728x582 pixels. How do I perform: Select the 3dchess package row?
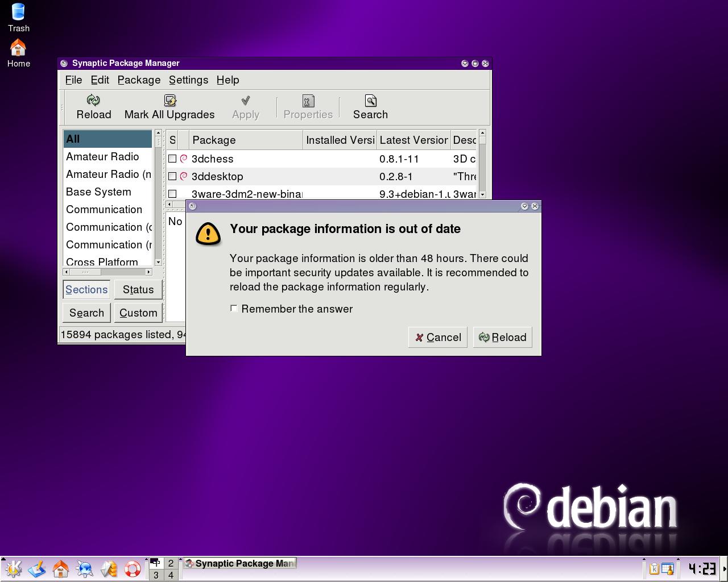point(321,159)
